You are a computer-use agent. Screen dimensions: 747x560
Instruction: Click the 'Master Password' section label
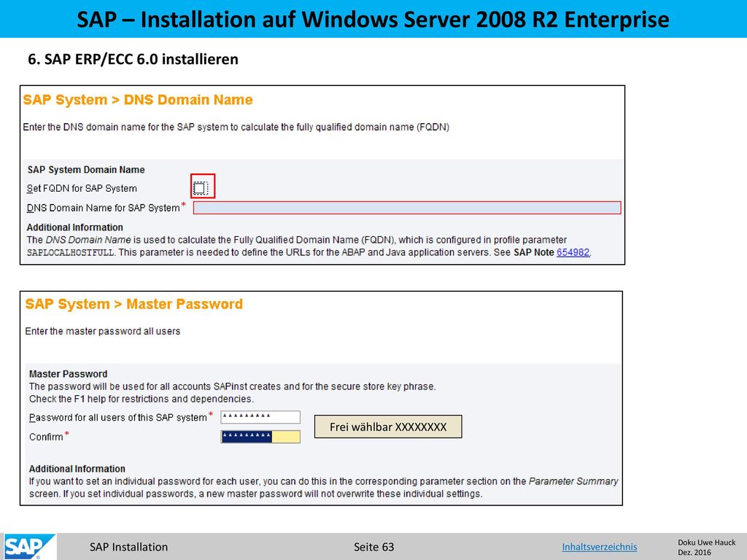tap(68, 374)
